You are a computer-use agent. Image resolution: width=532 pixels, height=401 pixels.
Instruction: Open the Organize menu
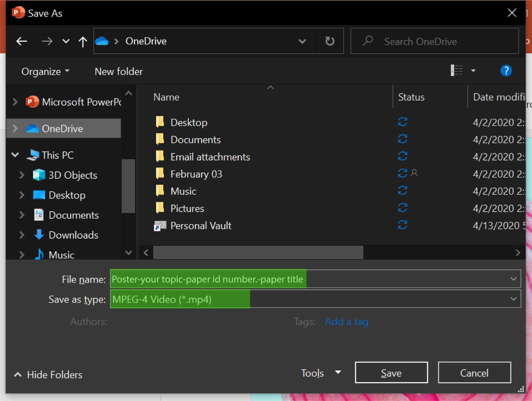click(x=45, y=72)
